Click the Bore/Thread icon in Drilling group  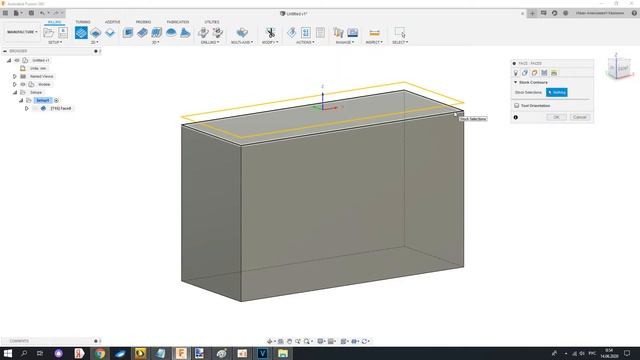[x=218, y=33]
